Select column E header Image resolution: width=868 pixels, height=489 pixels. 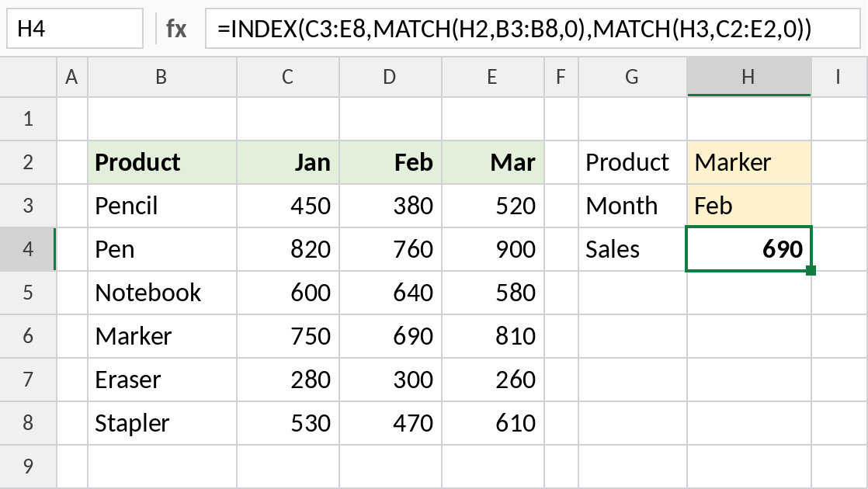coord(493,77)
